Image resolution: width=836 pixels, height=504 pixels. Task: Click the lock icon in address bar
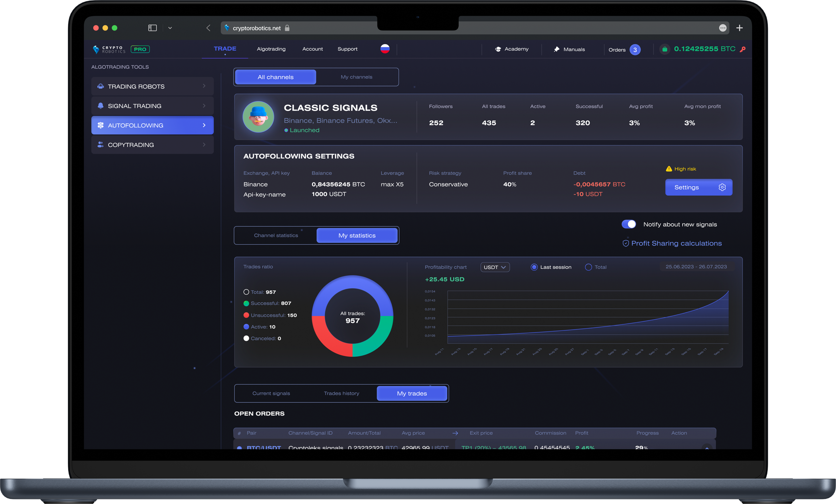click(287, 28)
